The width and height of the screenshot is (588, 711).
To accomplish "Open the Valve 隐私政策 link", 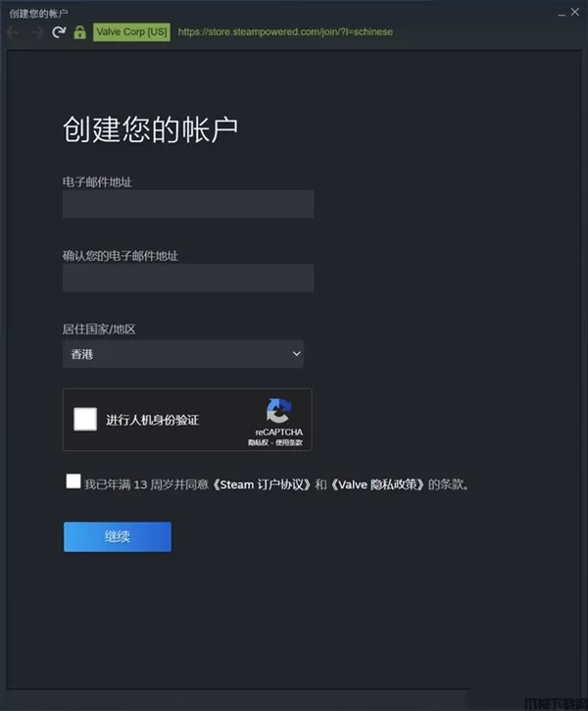I will click(377, 484).
